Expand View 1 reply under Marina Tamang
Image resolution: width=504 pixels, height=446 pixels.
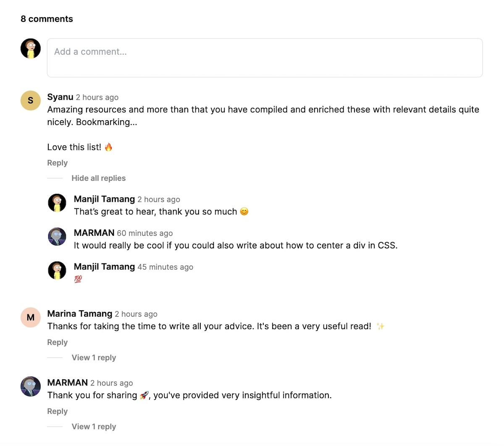click(x=94, y=358)
